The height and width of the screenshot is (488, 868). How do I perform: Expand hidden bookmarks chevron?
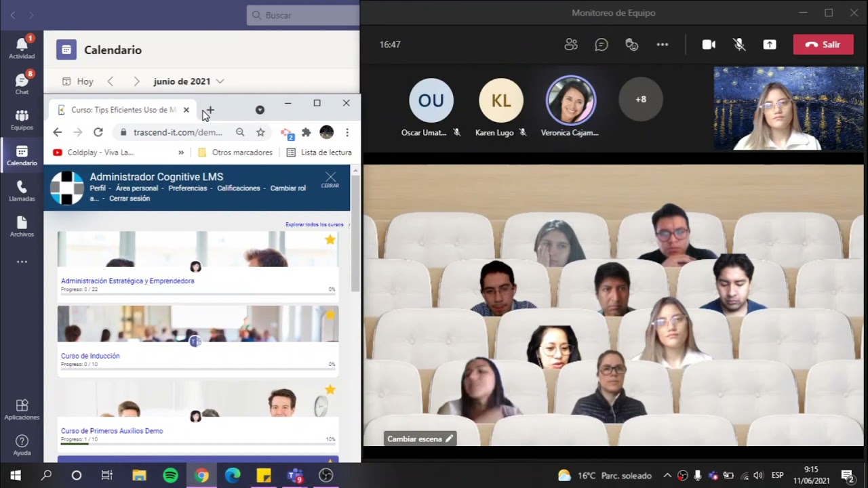point(181,152)
